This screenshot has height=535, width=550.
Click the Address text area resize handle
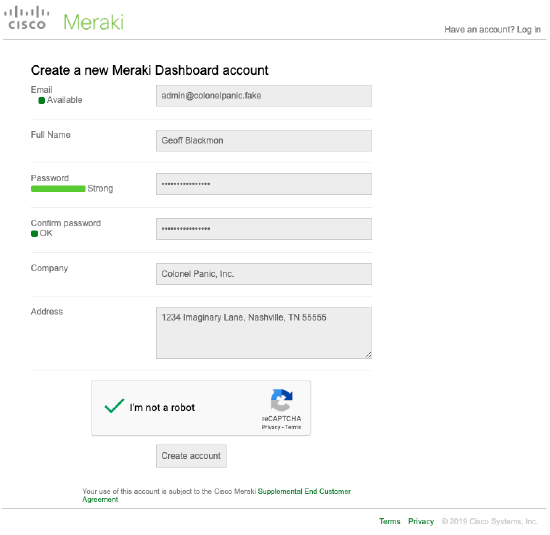click(368, 355)
